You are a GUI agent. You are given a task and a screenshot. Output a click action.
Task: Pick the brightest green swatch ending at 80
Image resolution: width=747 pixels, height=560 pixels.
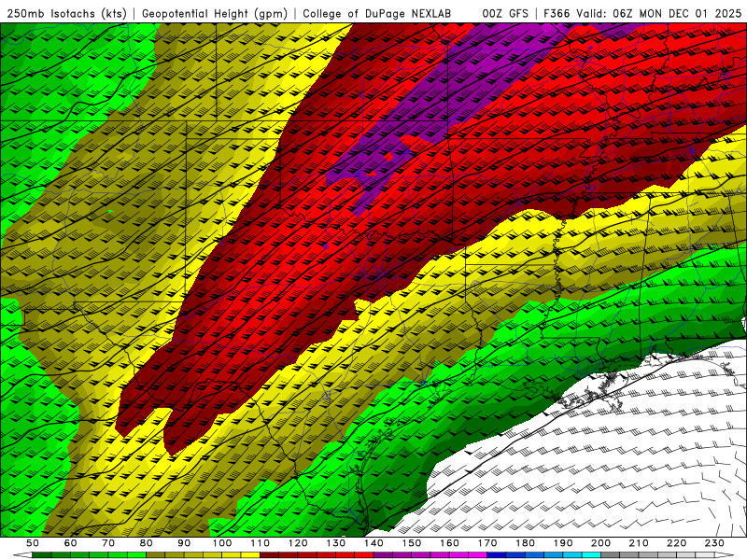tap(136, 554)
